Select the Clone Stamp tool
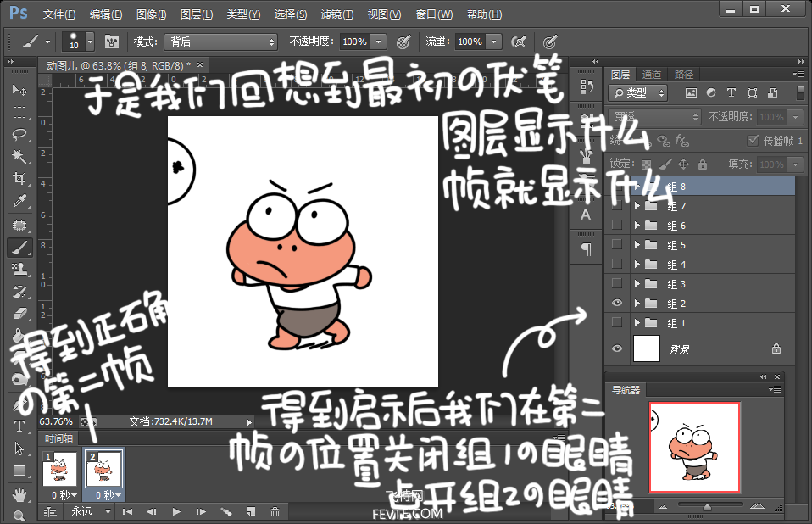This screenshot has height=524, width=812. (x=19, y=270)
